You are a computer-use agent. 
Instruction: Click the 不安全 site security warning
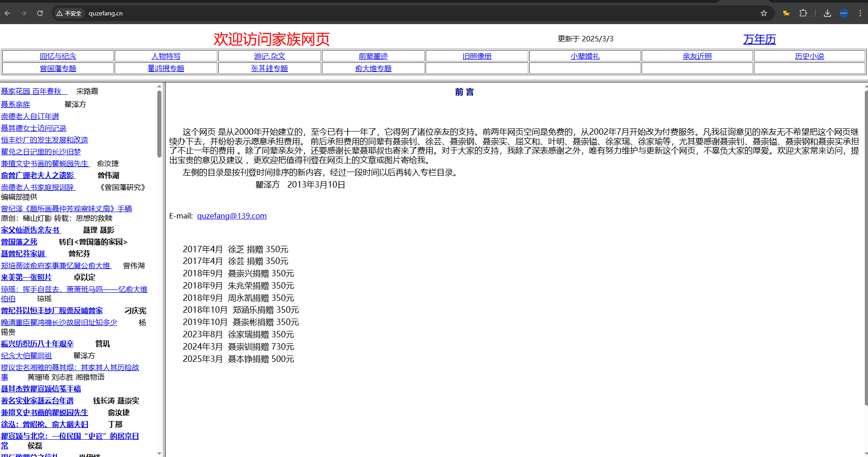69,13
